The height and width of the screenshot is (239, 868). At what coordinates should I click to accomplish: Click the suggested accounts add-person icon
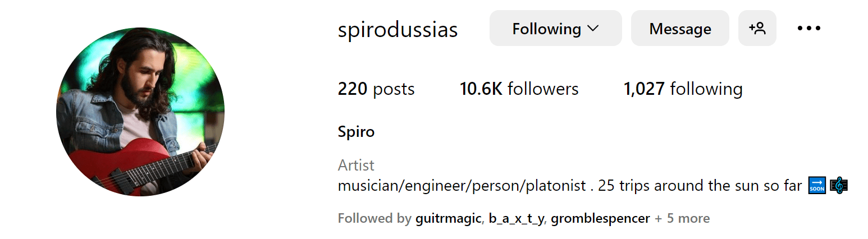(x=757, y=28)
